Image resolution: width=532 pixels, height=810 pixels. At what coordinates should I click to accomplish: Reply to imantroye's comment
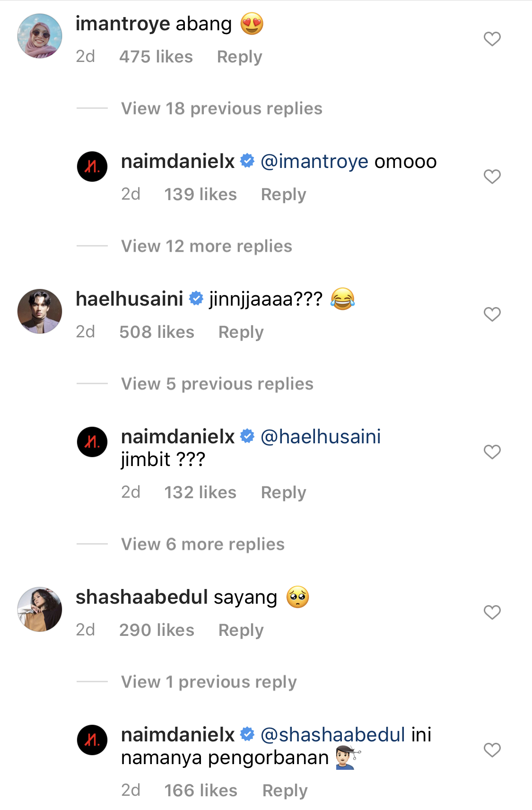239,57
